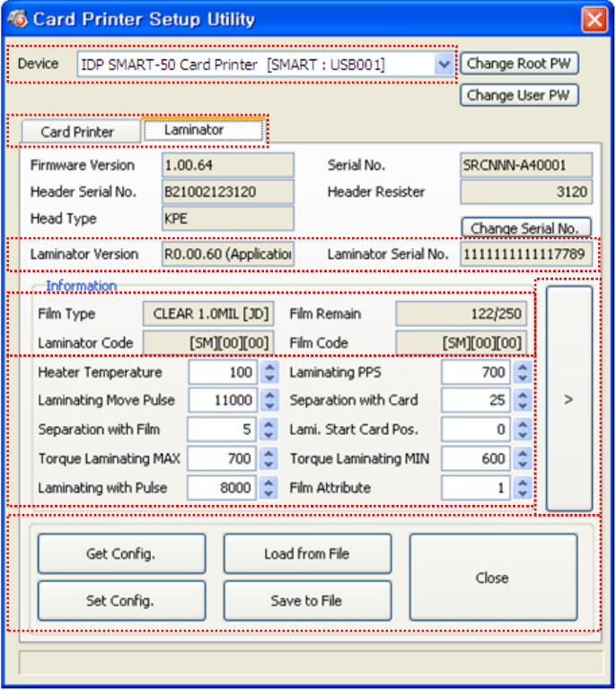This screenshot has height=690, width=616.
Task: Click the Card Printer Setup Utility title icon
Action: [18, 19]
